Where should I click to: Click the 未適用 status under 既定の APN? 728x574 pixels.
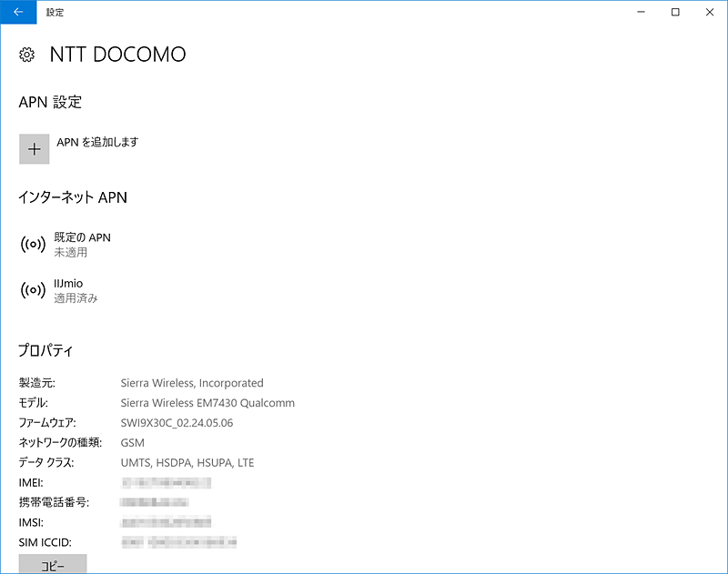(70, 251)
